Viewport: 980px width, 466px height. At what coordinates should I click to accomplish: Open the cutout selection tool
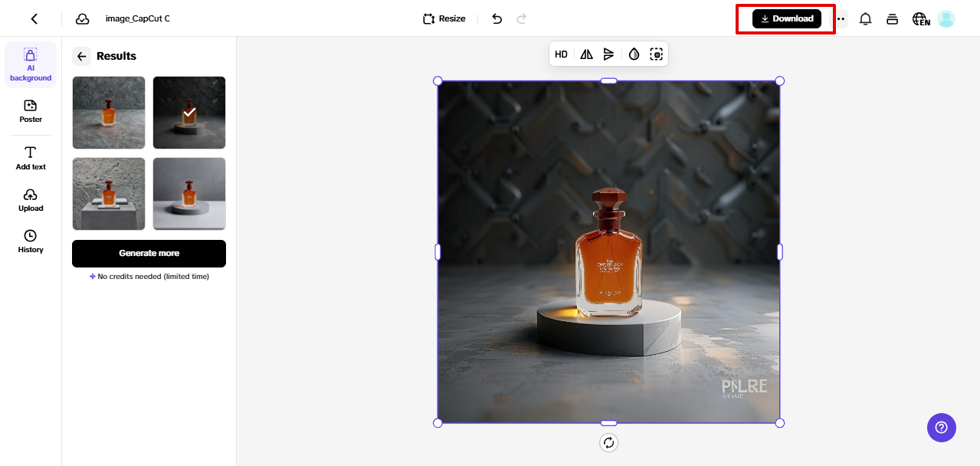pyautogui.click(x=657, y=54)
